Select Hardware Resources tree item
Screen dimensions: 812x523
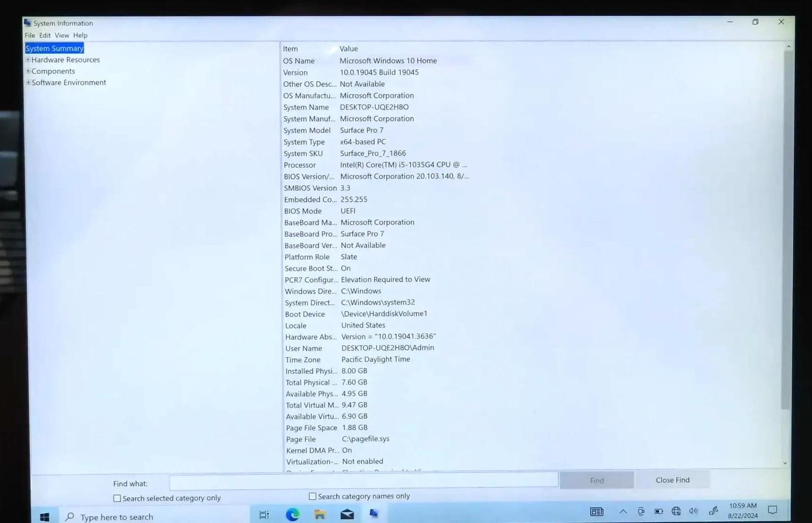click(65, 60)
